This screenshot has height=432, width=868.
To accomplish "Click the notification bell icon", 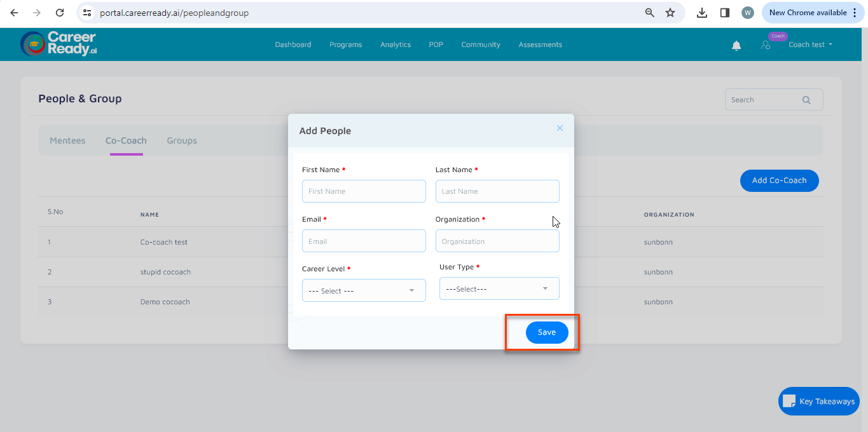I will [x=736, y=45].
